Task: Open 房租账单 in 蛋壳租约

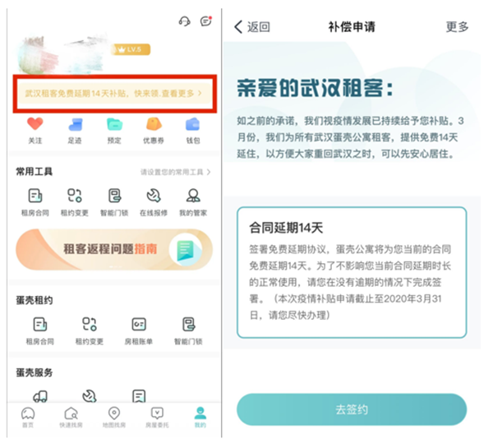Action: pos(139,331)
